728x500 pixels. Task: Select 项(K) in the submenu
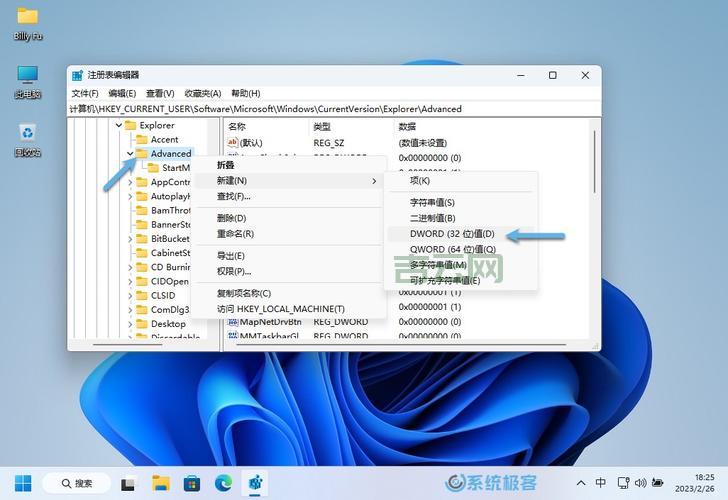(x=461, y=181)
